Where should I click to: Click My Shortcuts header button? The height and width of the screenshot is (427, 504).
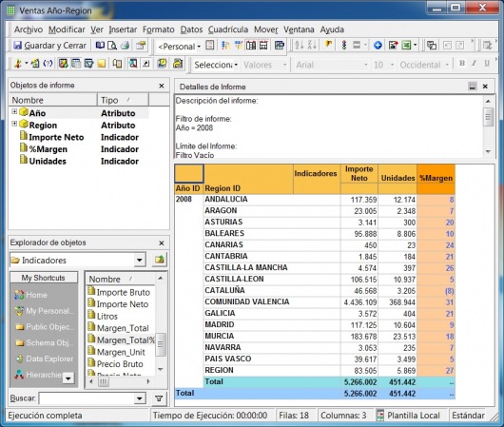click(x=44, y=278)
